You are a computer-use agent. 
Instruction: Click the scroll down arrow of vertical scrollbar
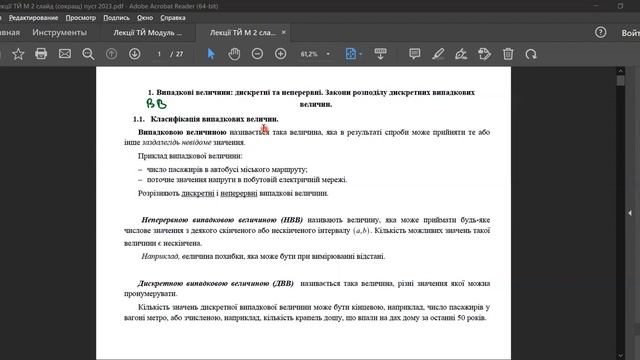click(620, 356)
